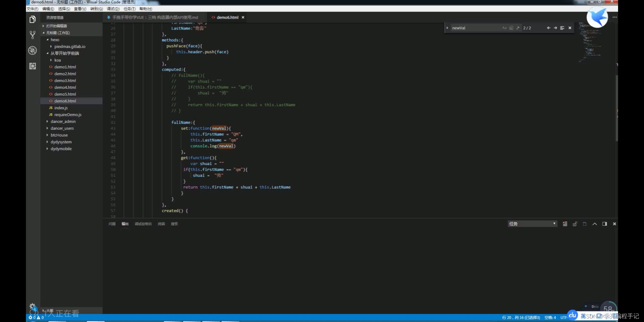This screenshot has height=322, width=644.
Task: Move panel to the right side
Action: pyautogui.click(x=605, y=224)
